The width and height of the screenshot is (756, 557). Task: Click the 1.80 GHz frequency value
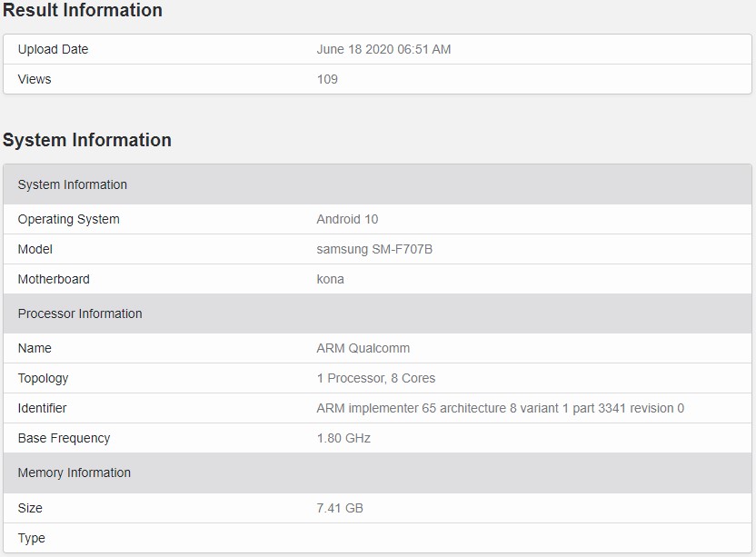click(x=343, y=438)
